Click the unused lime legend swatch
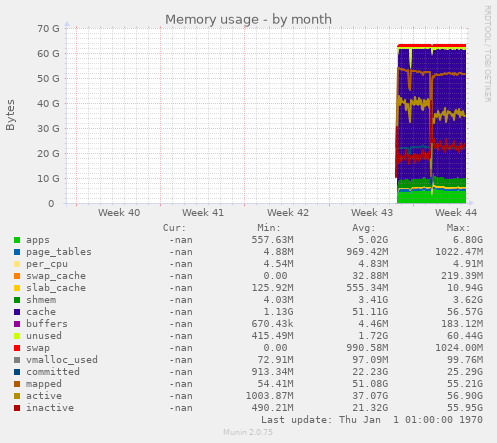497x443 pixels. 17,336
